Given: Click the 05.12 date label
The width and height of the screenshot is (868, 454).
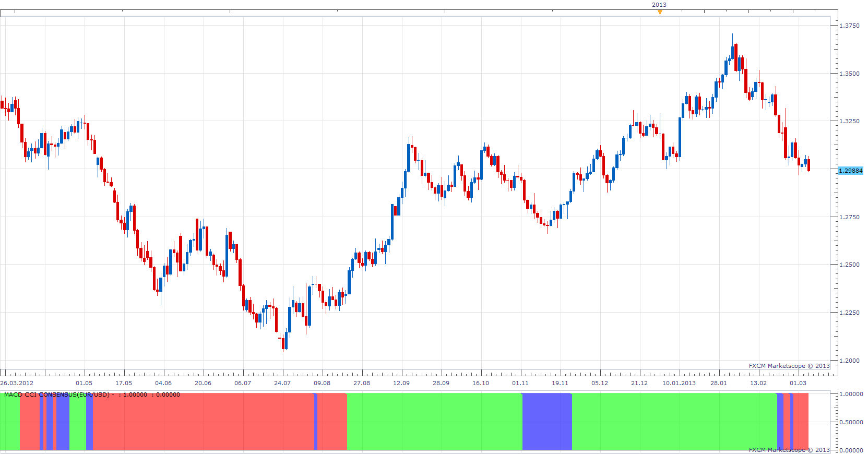Looking at the screenshot, I should [x=600, y=383].
